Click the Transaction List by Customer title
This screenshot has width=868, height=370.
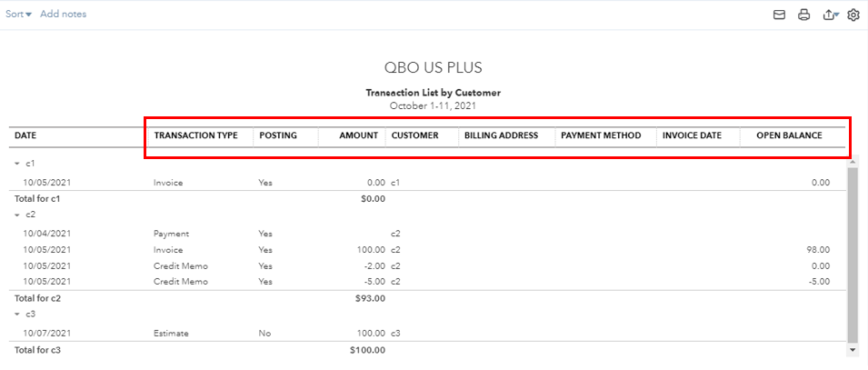(x=434, y=93)
